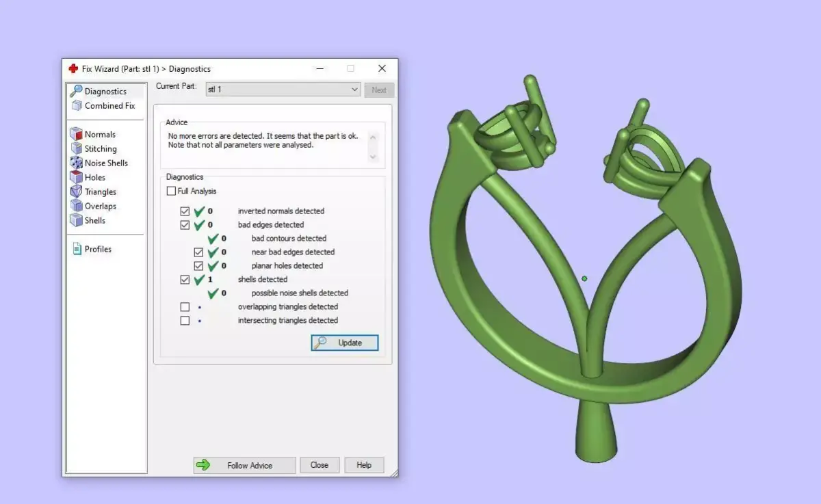Click the Next button
821x504 pixels.
tap(379, 90)
